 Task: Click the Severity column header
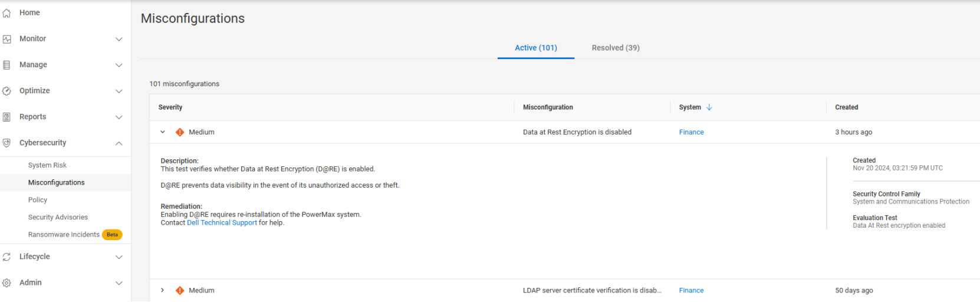point(170,107)
